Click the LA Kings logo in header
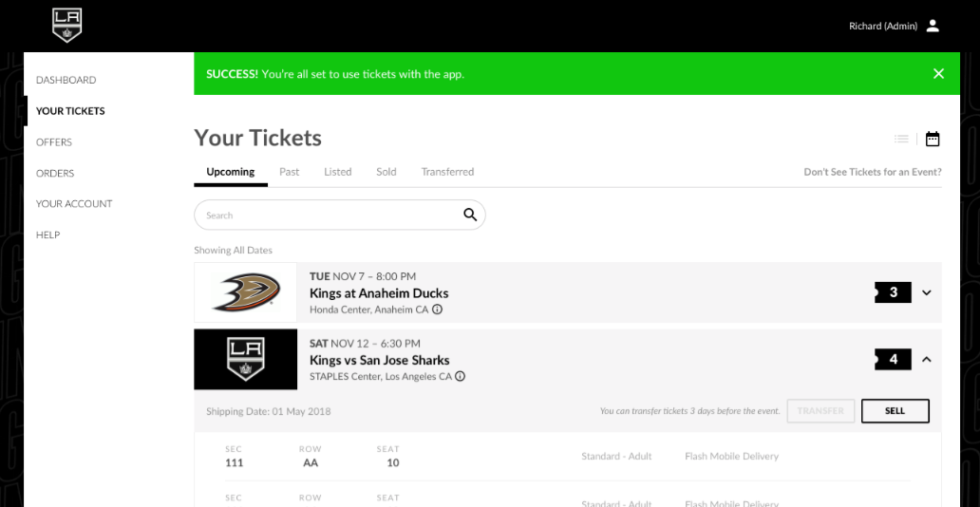Screen dimensions: 980x507 [x=66, y=25]
